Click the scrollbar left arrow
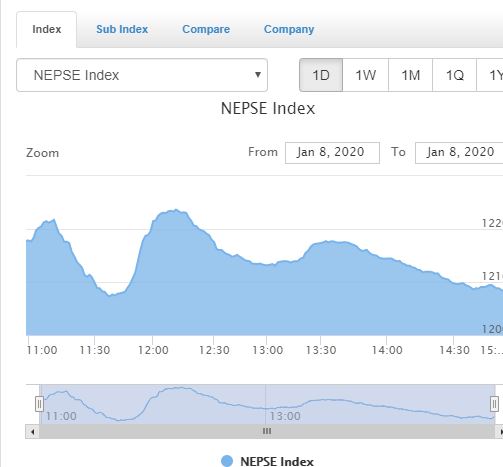 (32, 432)
